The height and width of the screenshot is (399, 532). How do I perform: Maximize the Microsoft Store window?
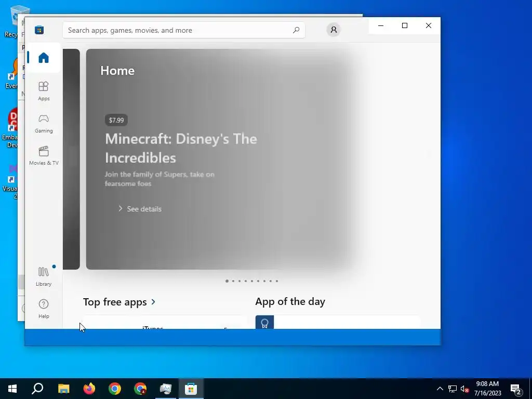(404, 25)
